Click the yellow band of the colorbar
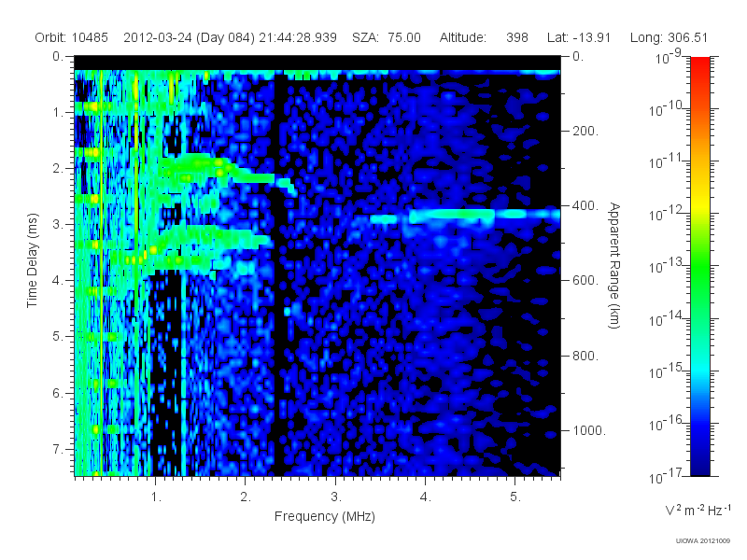Image resolution: width=747 pixels, height=560 pixels. point(700,204)
